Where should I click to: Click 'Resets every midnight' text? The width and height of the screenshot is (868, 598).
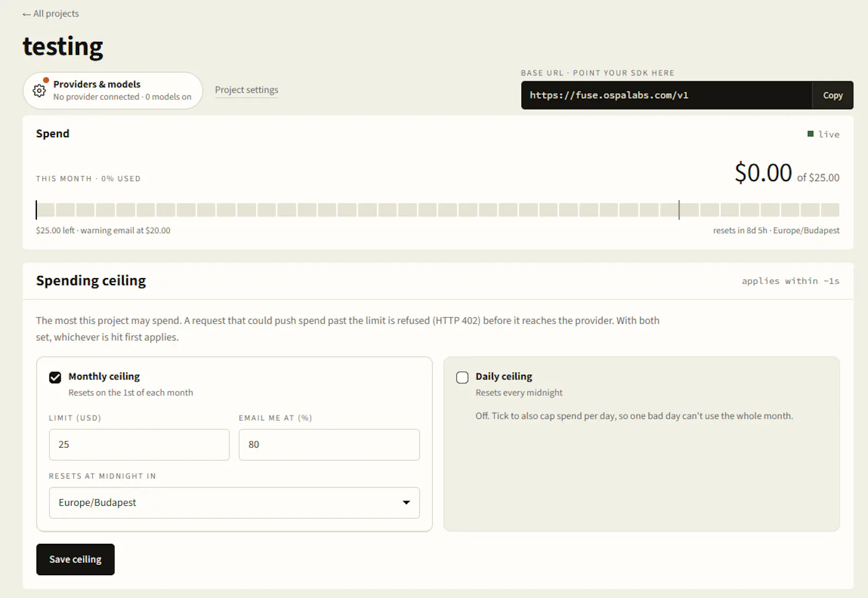tap(519, 393)
